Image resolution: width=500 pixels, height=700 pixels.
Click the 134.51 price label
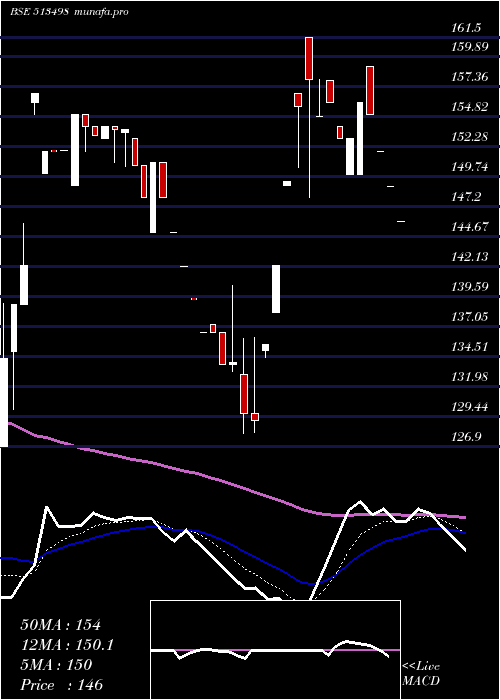pos(469,346)
